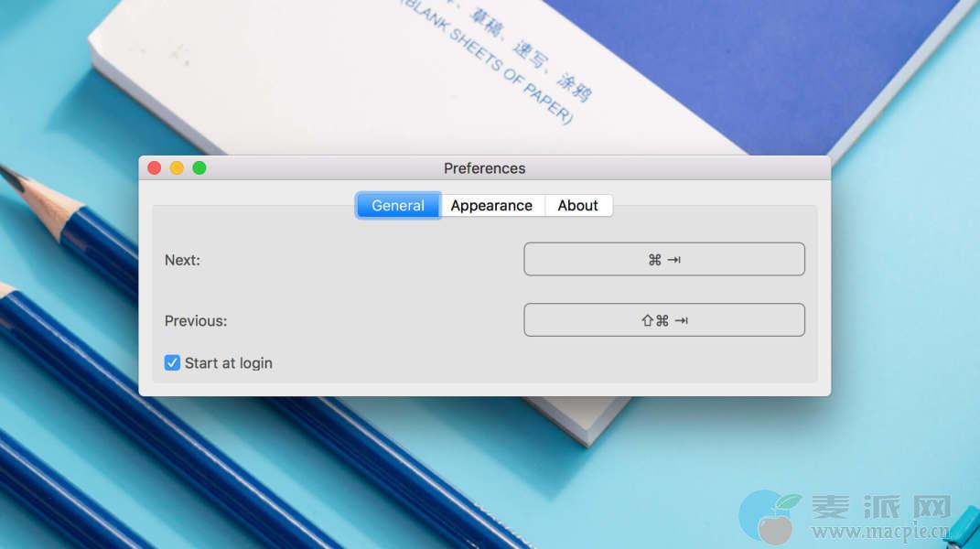Switch to the General tab

coord(398,206)
